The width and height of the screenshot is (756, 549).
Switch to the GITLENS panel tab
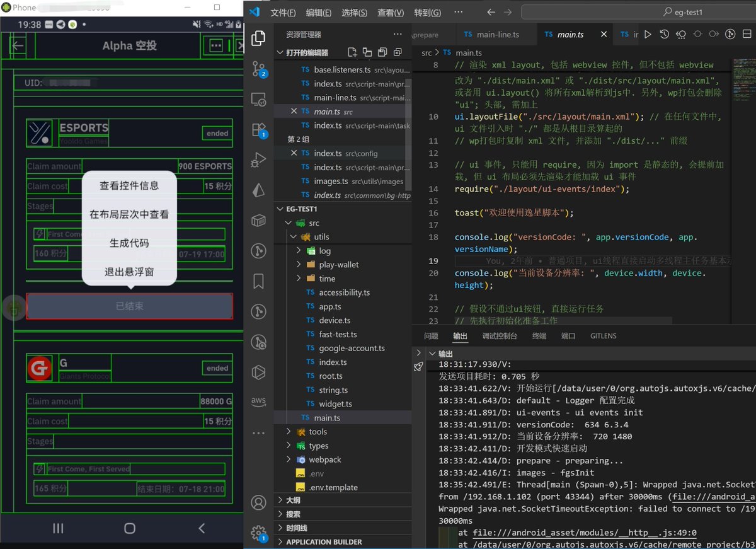(604, 336)
